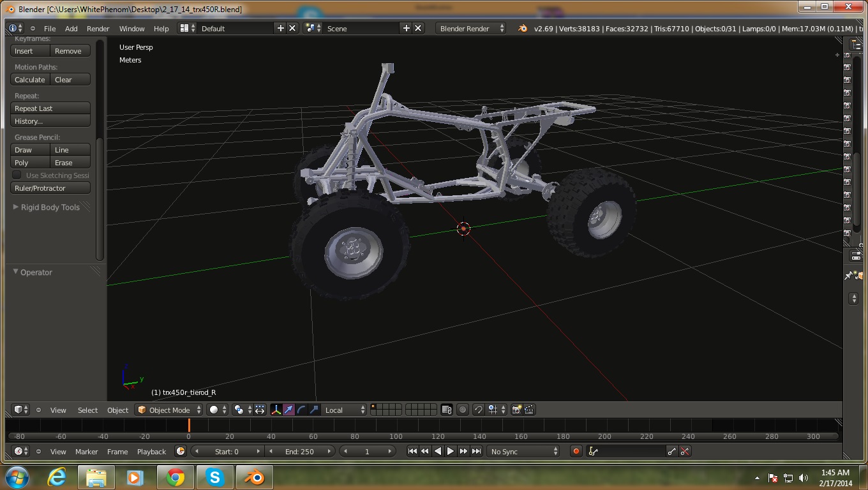Image resolution: width=868 pixels, height=490 pixels.
Task: Click the pin icon in properties panel
Action: (849, 276)
